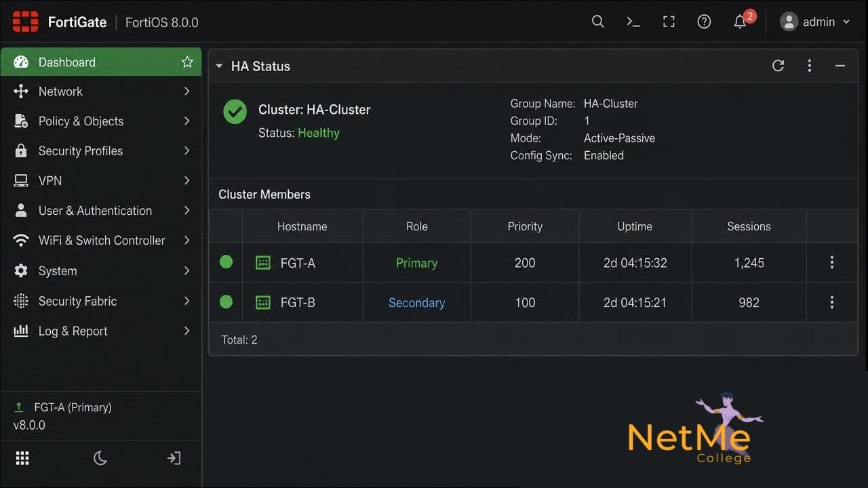This screenshot has height=488, width=868.
Task: Open FGT-B row actions kebab menu
Action: [832, 302]
